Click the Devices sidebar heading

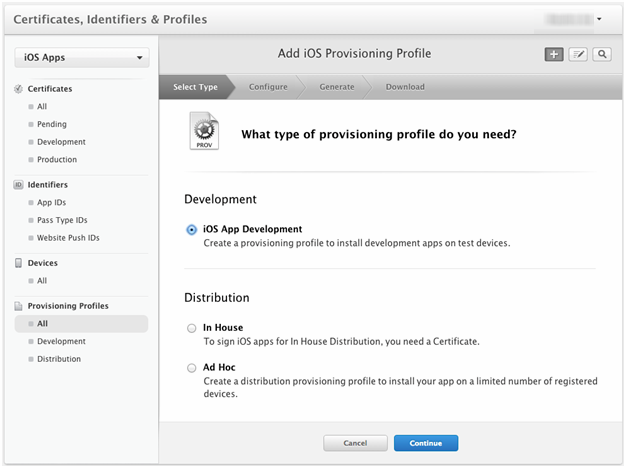point(43,263)
